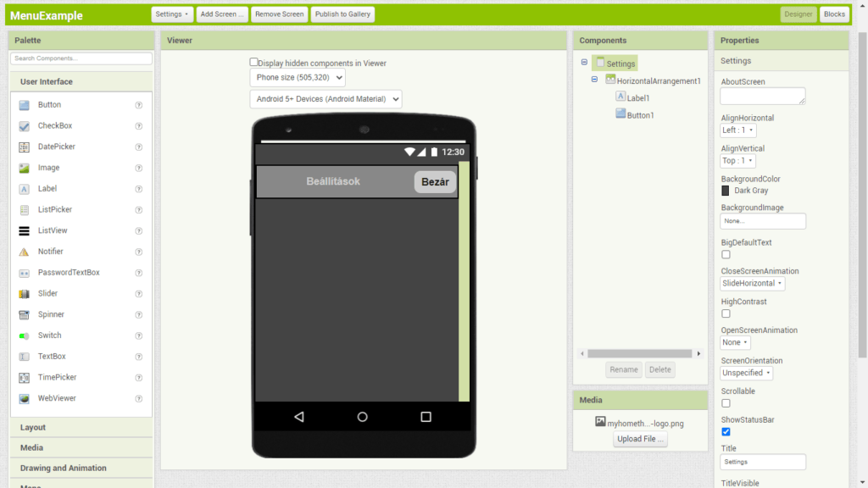Click the PasswordTextBox palette icon

[24, 273]
